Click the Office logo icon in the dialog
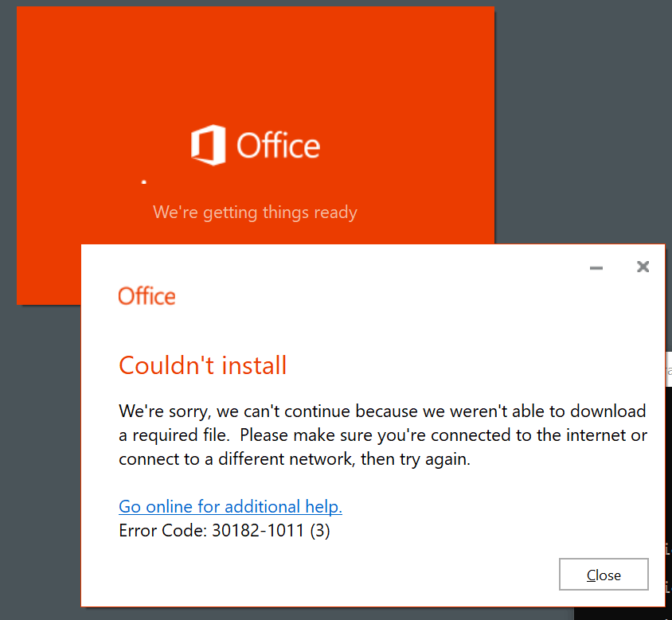Image resolution: width=672 pixels, height=620 pixels. click(x=147, y=296)
